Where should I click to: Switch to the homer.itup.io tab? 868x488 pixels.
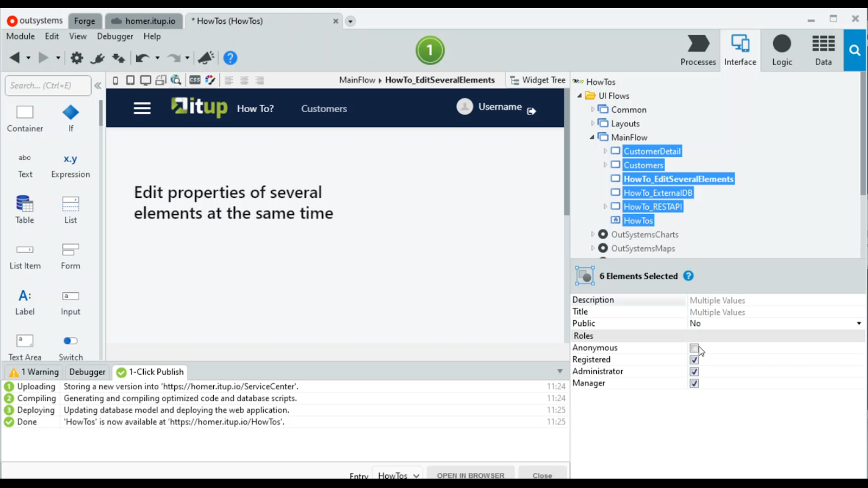144,21
